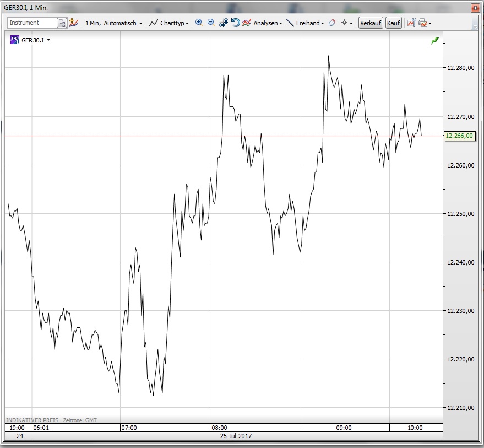Select the Freihand line drawing icon
This screenshot has height=448, width=484.
(x=290, y=23)
